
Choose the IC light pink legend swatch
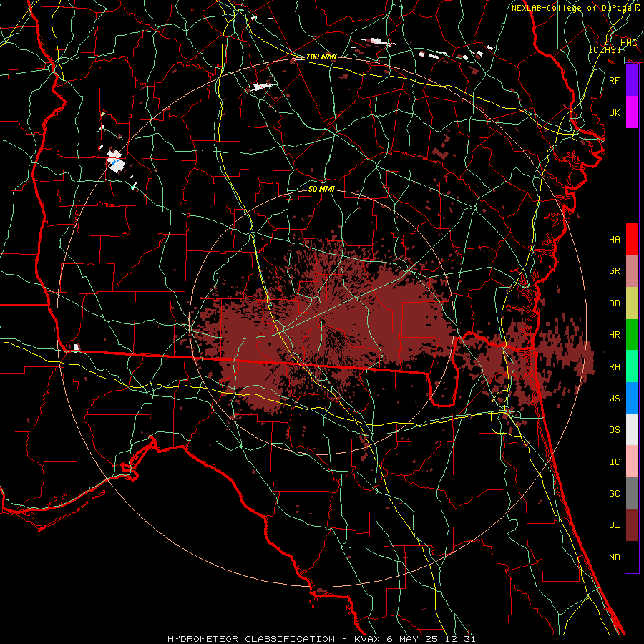point(632,462)
